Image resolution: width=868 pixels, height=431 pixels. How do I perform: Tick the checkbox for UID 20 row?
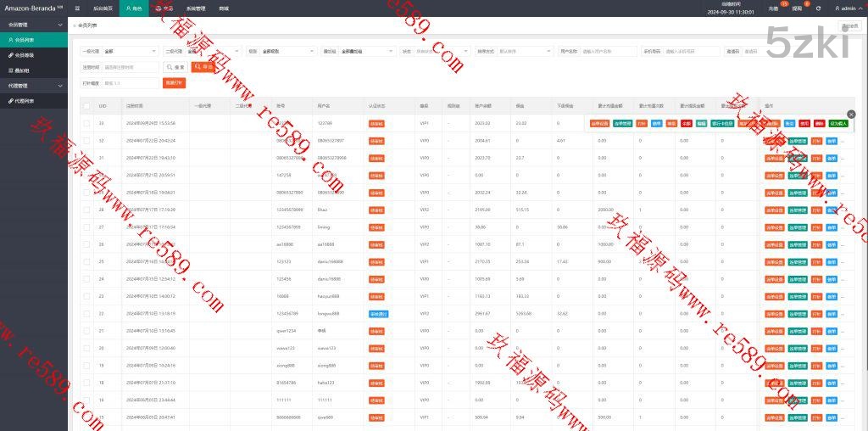86,348
